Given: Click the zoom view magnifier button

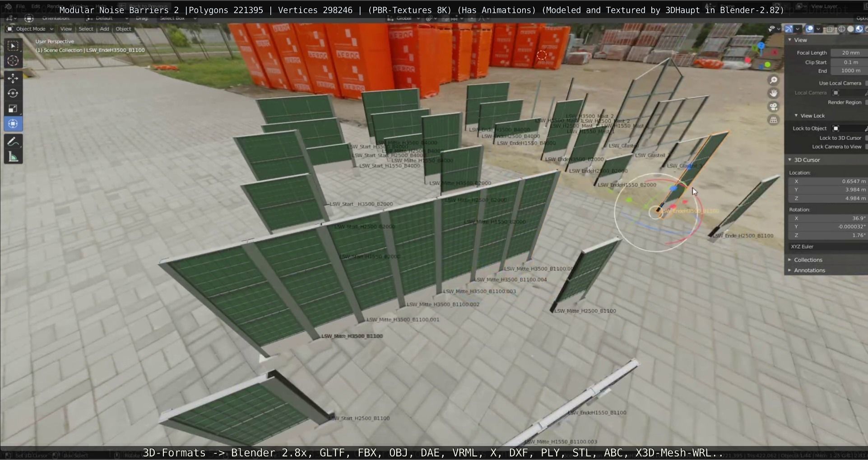Looking at the screenshot, I should point(774,80).
